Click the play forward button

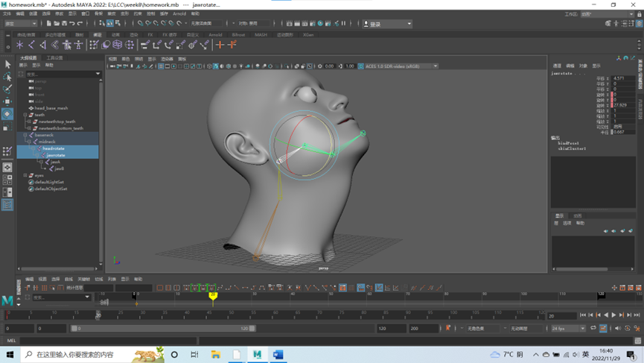click(613, 315)
